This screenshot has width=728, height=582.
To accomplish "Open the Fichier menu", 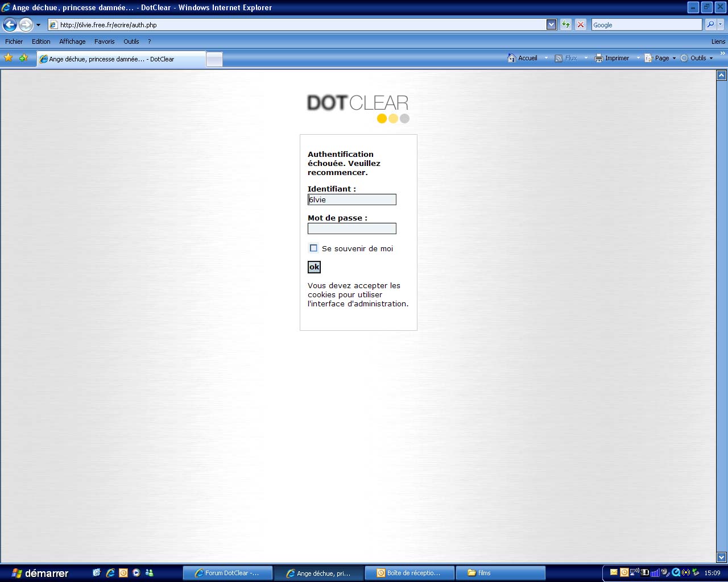I will click(x=14, y=41).
